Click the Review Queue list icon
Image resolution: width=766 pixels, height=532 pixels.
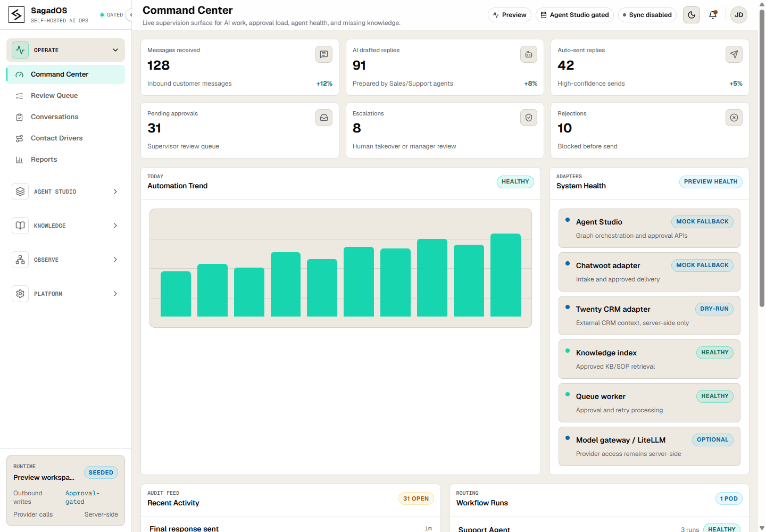[x=20, y=96]
